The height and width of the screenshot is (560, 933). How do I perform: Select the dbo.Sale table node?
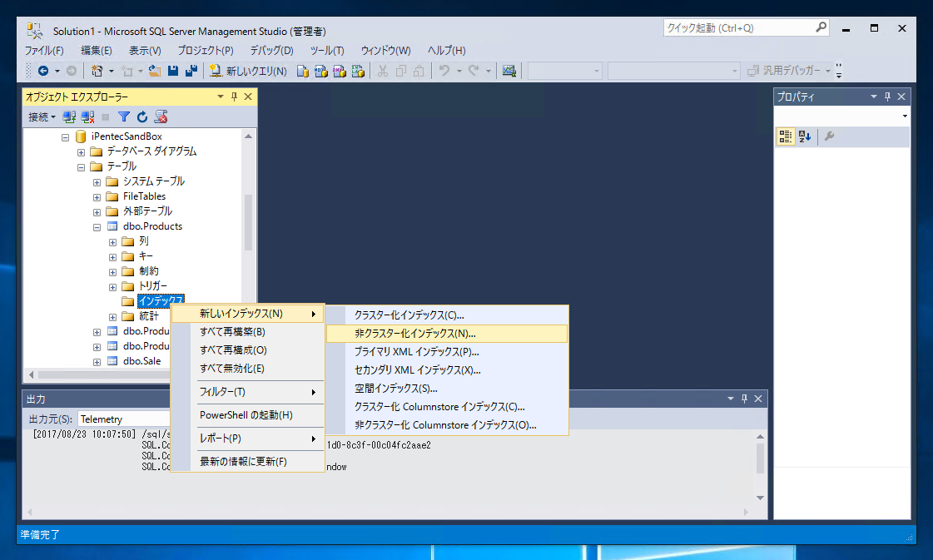141,360
